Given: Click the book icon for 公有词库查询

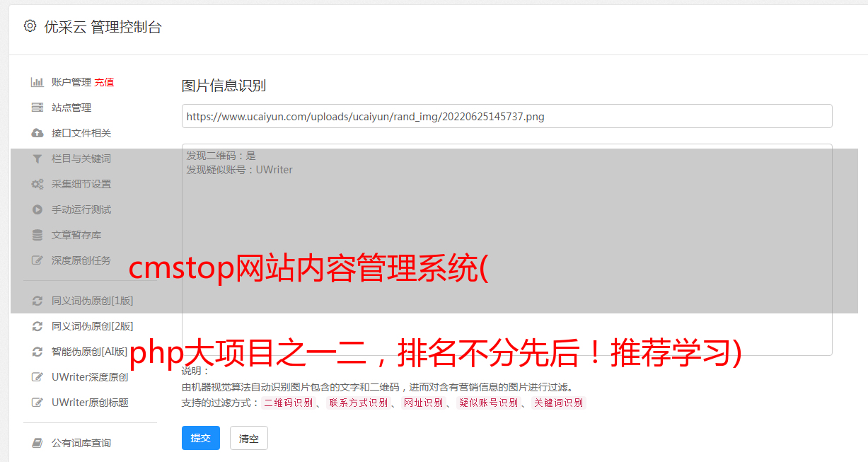Looking at the screenshot, I should coord(37,443).
